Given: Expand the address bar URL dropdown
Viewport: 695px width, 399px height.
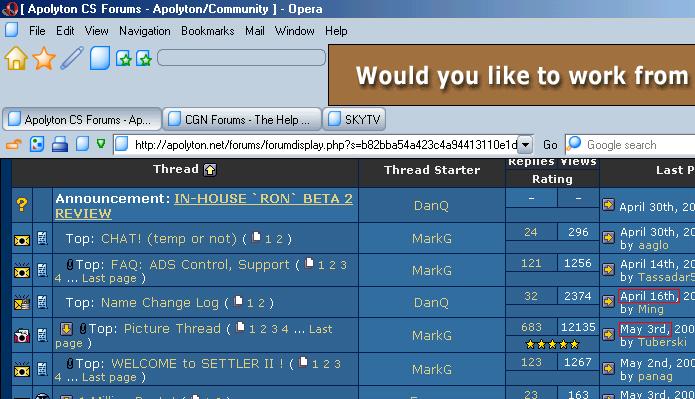Looking at the screenshot, I should (525, 145).
